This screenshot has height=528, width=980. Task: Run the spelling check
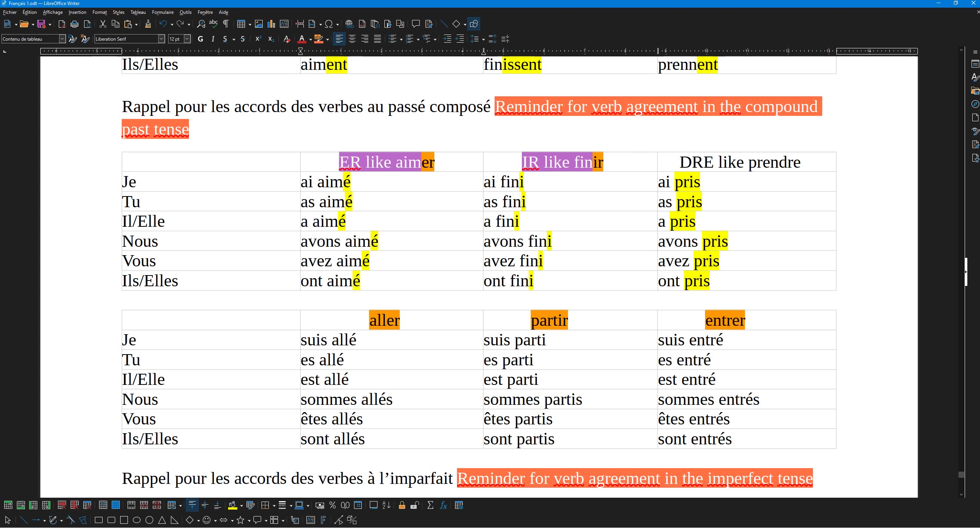tap(214, 24)
